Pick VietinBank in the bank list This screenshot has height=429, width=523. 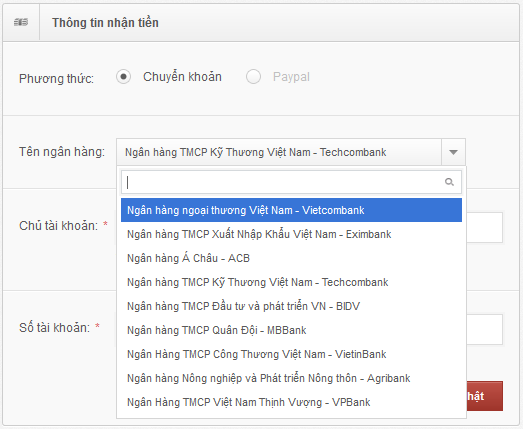(291, 354)
